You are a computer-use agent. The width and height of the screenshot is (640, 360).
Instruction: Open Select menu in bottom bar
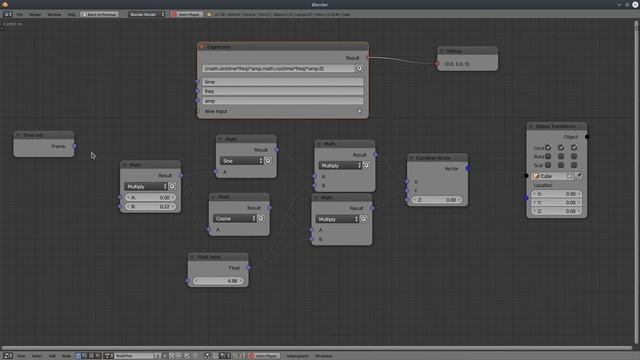tap(37, 356)
